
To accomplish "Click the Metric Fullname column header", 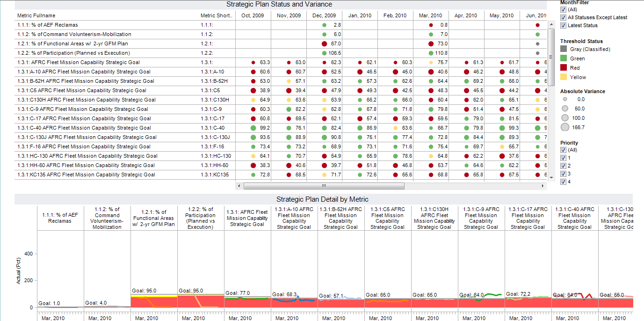I will 36,15.
